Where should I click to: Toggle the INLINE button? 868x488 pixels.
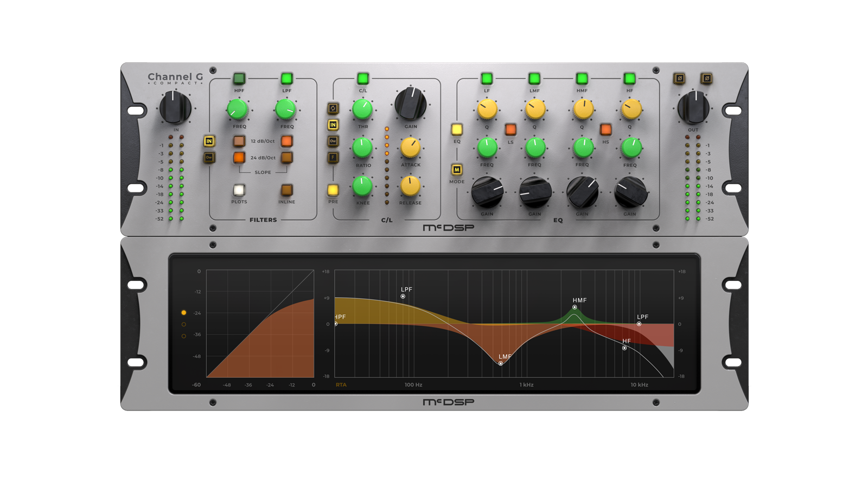(287, 190)
